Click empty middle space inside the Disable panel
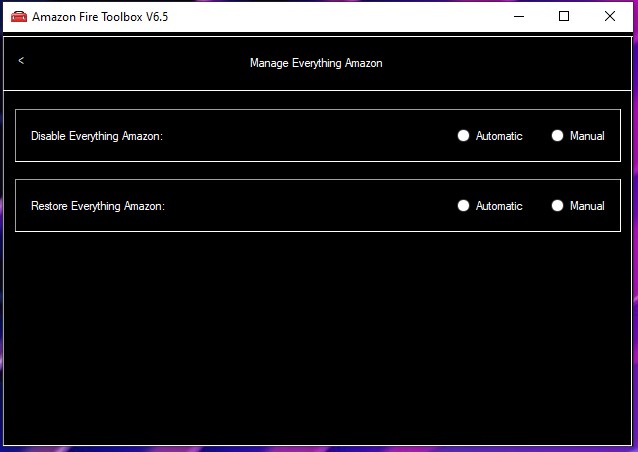This screenshot has width=638, height=452. [310, 136]
